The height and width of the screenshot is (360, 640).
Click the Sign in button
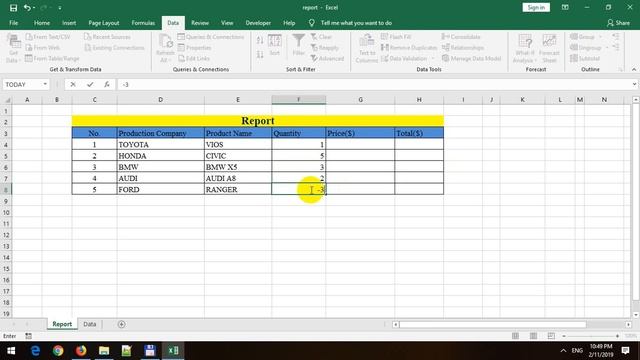(x=536, y=7)
